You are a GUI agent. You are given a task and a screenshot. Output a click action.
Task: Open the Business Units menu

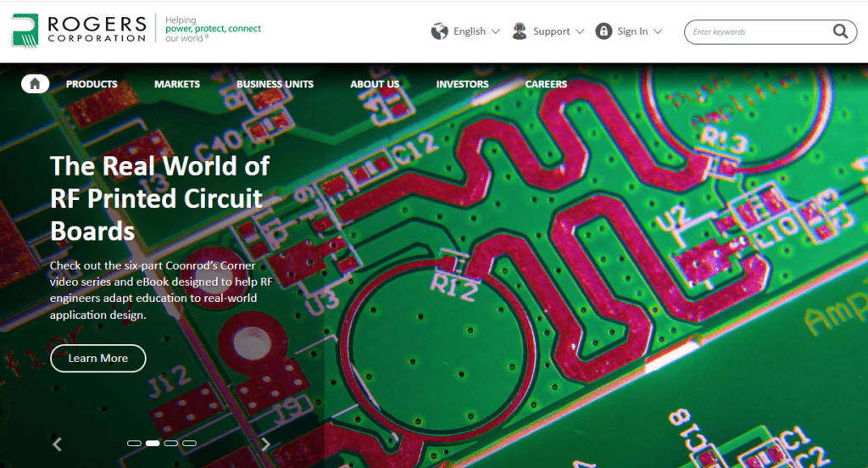[x=275, y=84]
